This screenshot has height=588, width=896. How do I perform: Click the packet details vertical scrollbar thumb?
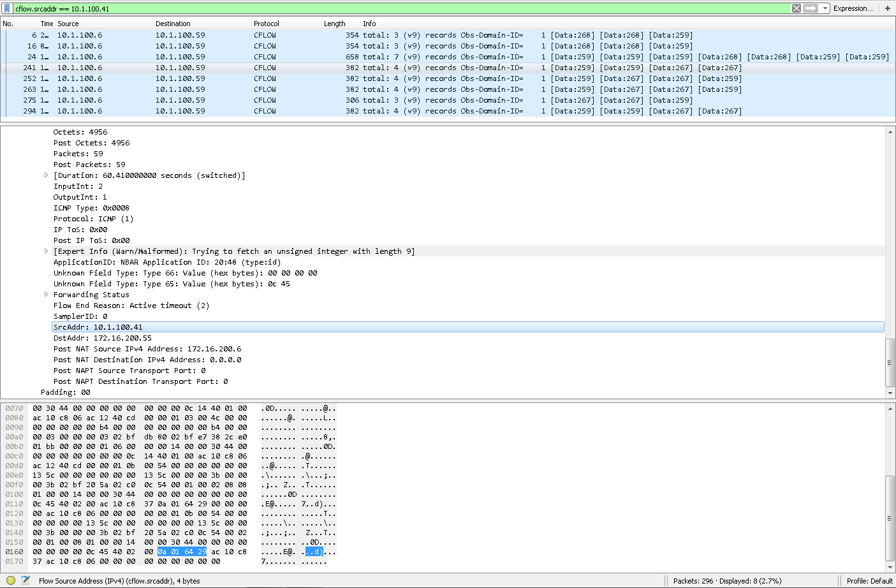(890, 362)
